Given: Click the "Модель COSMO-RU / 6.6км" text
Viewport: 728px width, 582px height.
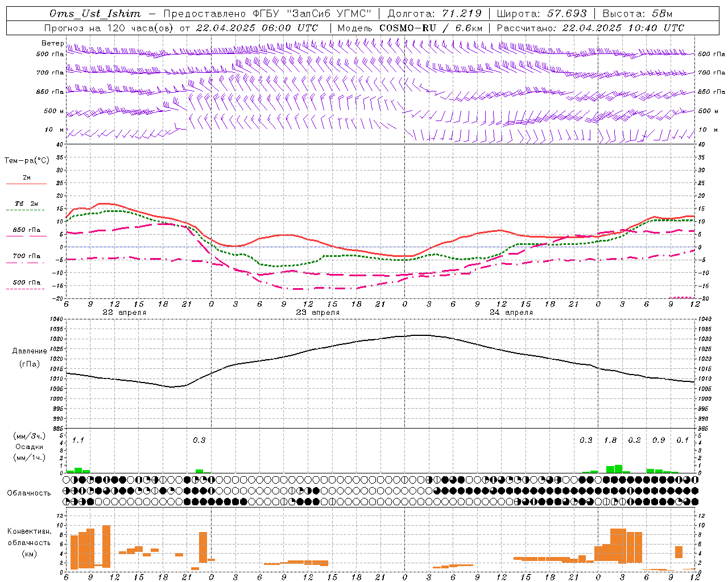Looking at the screenshot, I should click(x=410, y=28).
